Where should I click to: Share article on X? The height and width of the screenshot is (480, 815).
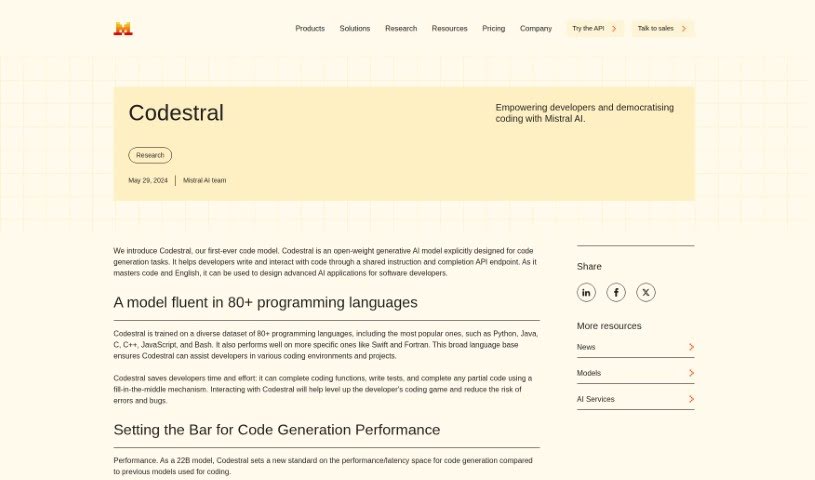coord(646,292)
